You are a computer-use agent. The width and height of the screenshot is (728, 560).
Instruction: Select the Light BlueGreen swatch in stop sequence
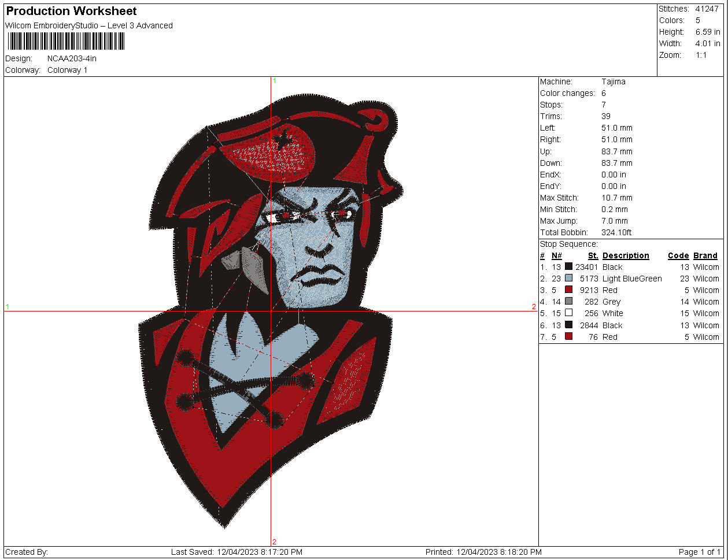tap(568, 279)
